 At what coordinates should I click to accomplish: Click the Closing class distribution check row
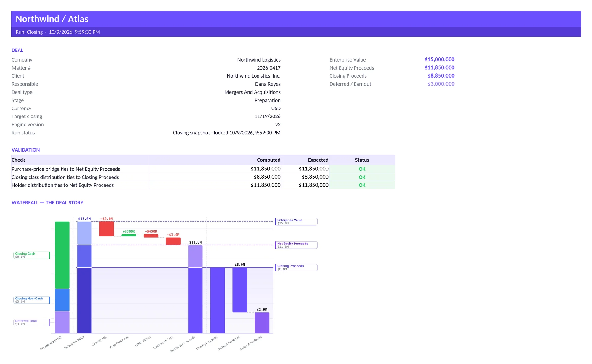(203, 177)
